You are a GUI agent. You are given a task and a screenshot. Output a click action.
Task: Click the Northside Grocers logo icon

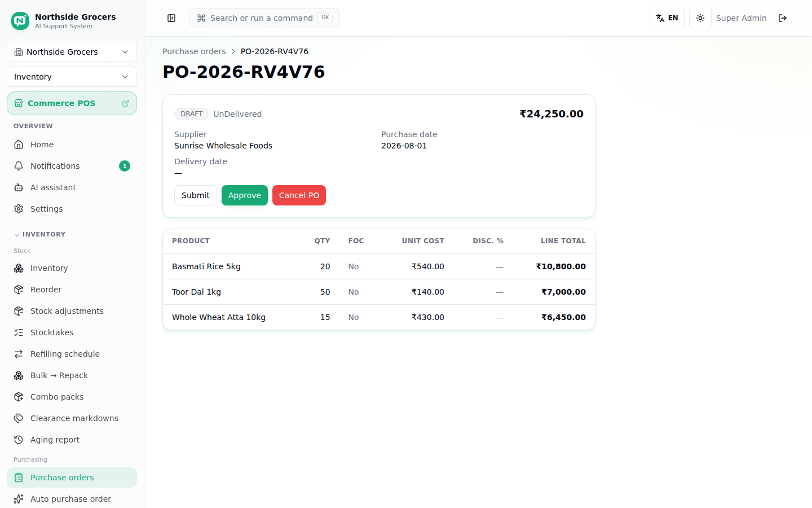click(20, 21)
